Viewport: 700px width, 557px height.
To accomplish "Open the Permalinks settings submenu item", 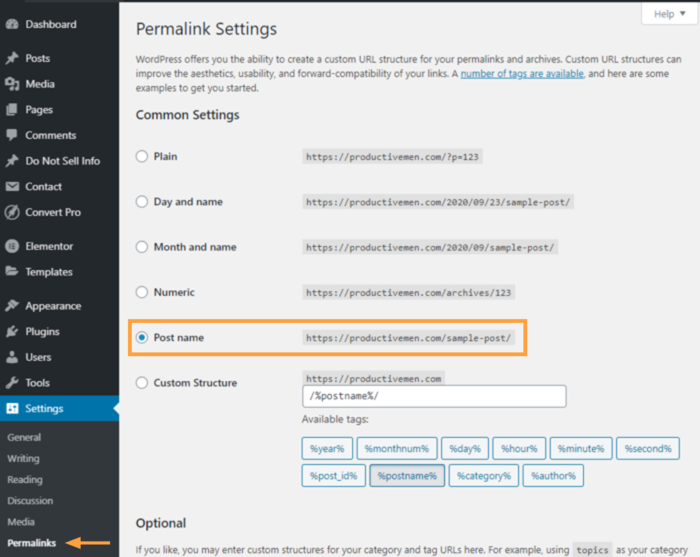I will (31, 542).
